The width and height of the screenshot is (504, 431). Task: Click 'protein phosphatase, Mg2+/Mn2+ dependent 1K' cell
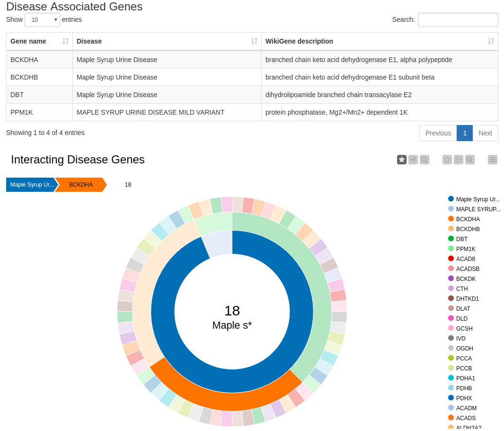[x=380, y=112]
